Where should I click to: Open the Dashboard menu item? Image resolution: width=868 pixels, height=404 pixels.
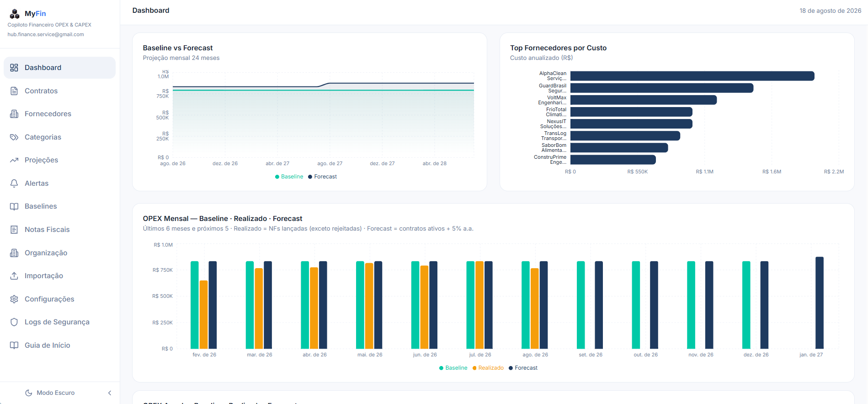(59, 68)
